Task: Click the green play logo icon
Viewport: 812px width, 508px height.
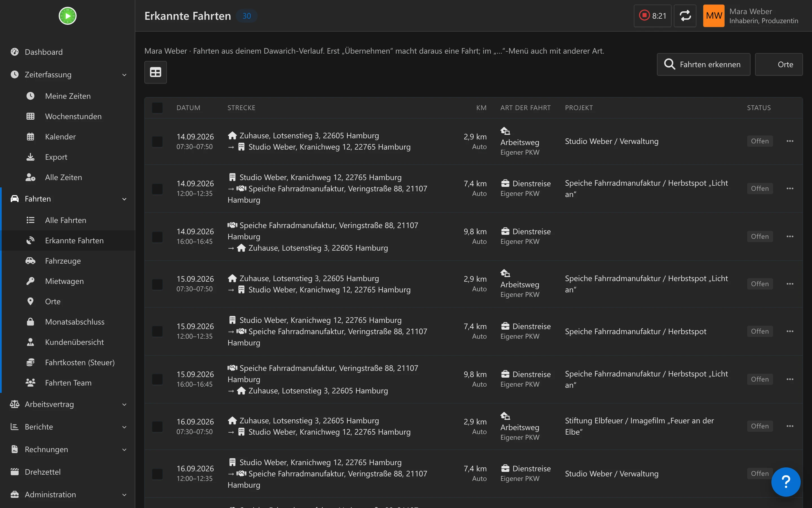Action: click(67, 16)
